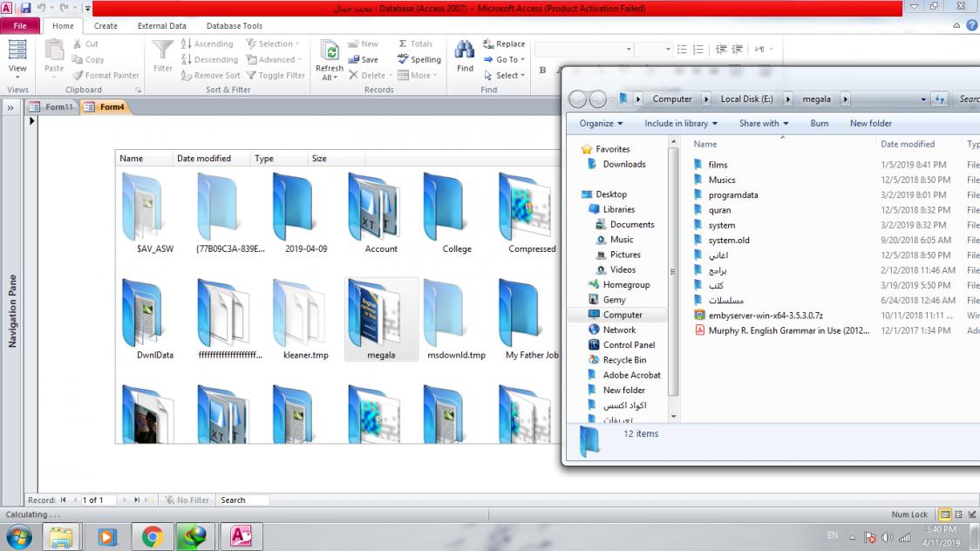
Task: Expand the Navigation Pane
Action: 11,107
